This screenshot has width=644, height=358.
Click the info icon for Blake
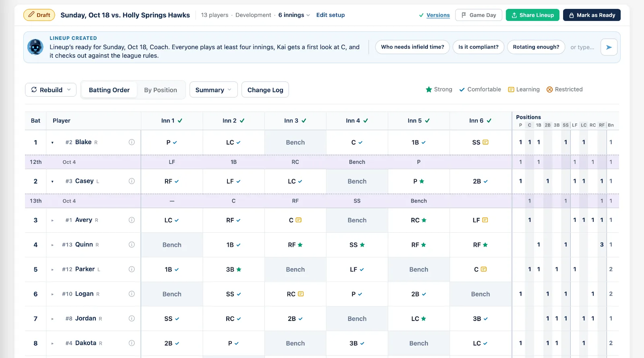tap(132, 142)
